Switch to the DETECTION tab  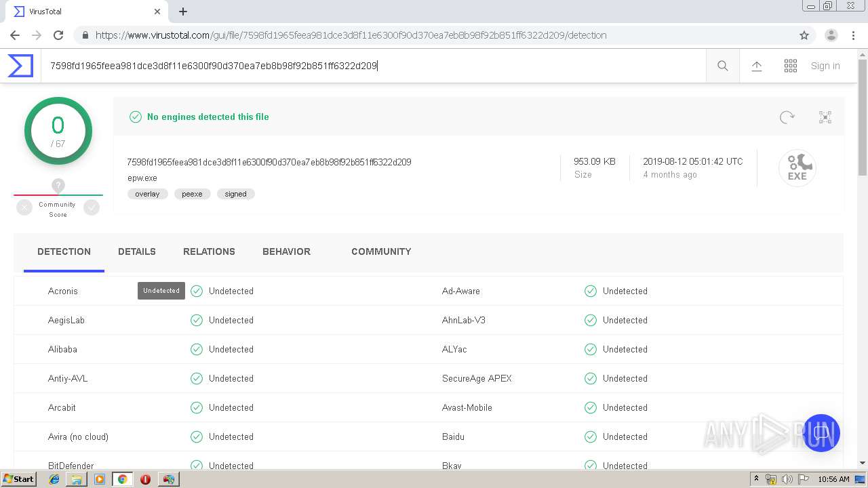pyautogui.click(x=64, y=251)
